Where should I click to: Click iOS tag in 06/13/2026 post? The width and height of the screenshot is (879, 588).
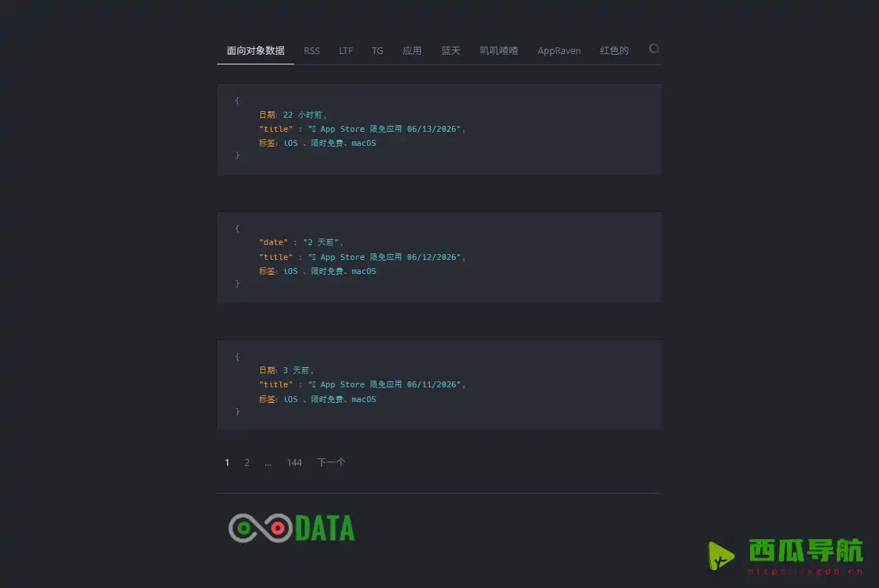point(291,144)
